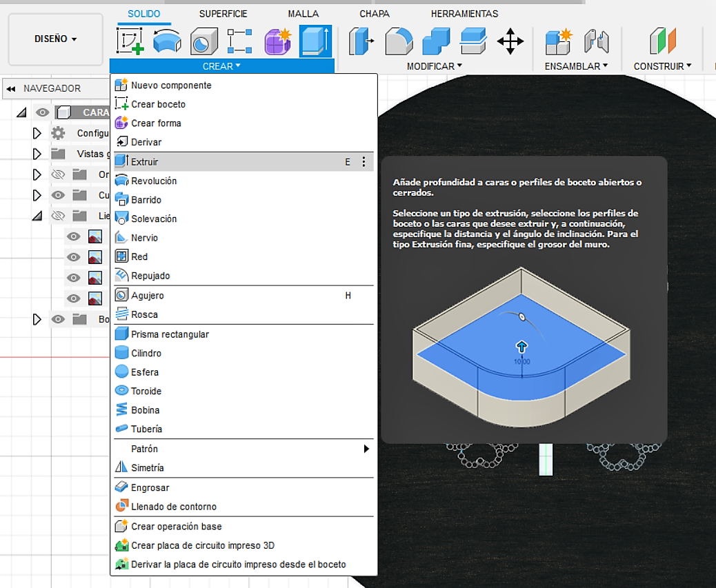Choose Crear placa de circuito impreso 3D
This screenshot has height=588, width=716.
coord(244,545)
